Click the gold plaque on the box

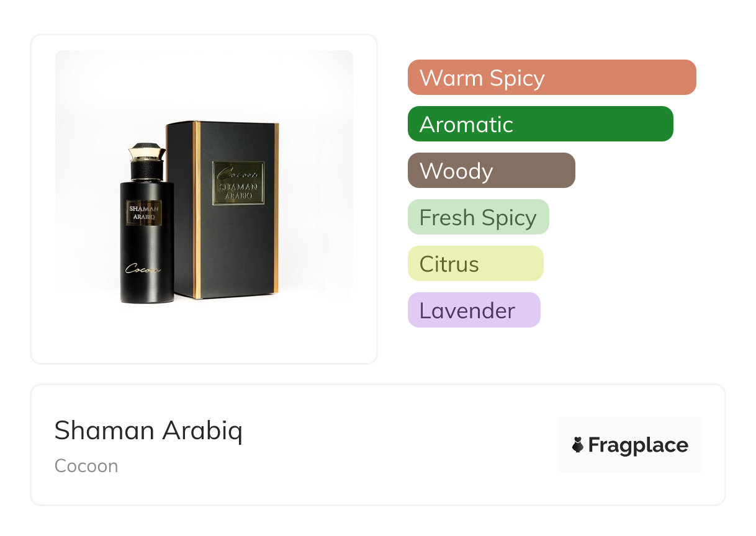(x=238, y=183)
